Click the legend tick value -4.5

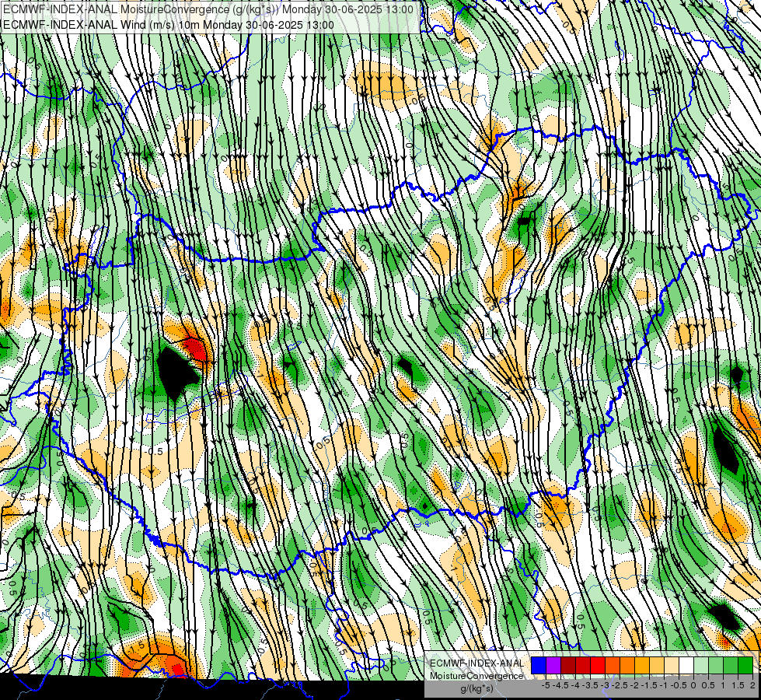pyautogui.click(x=560, y=685)
